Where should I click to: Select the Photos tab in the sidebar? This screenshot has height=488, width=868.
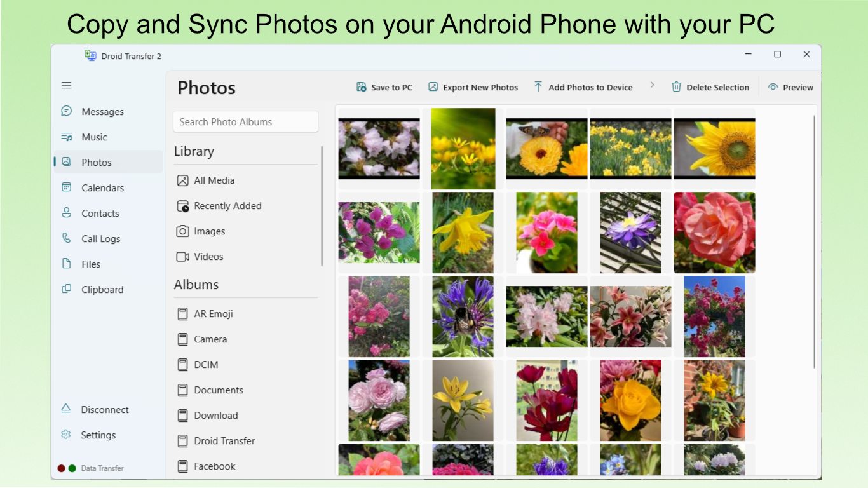click(66, 162)
